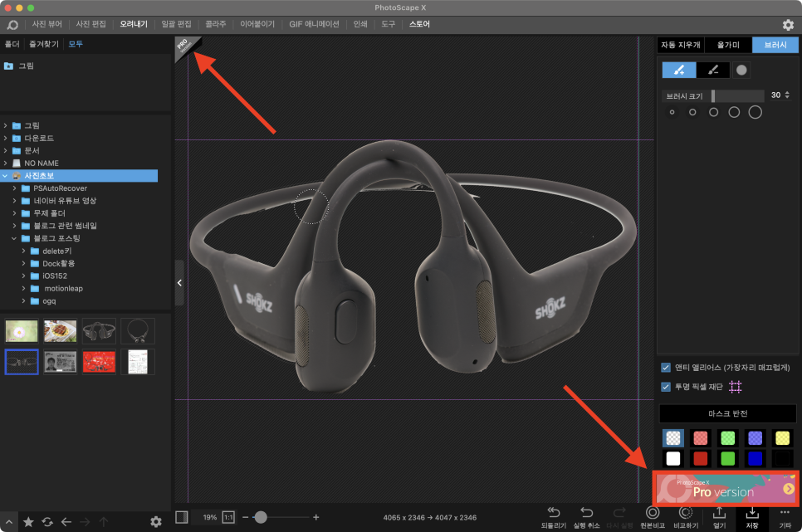Toggle 투명 픽셀 재단 checkbox
The height and width of the screenshot is (532, 802).
(x=666, y=387)
